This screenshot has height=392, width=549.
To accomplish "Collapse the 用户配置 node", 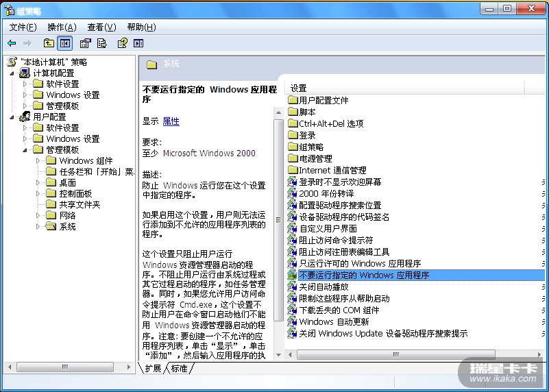I will click(x=12, y=117).
